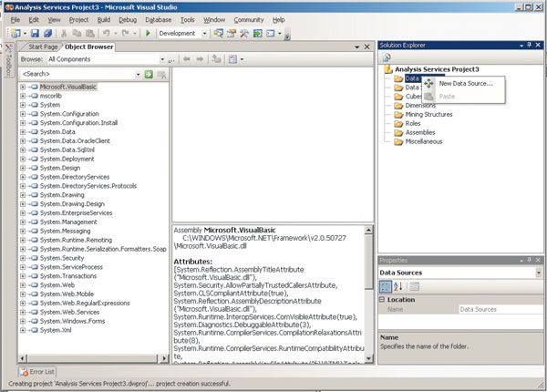Viewport: 547px width, 392px height.
Task: Select Analysis Services Project3 root node
Action: click(x=437, y=69)
